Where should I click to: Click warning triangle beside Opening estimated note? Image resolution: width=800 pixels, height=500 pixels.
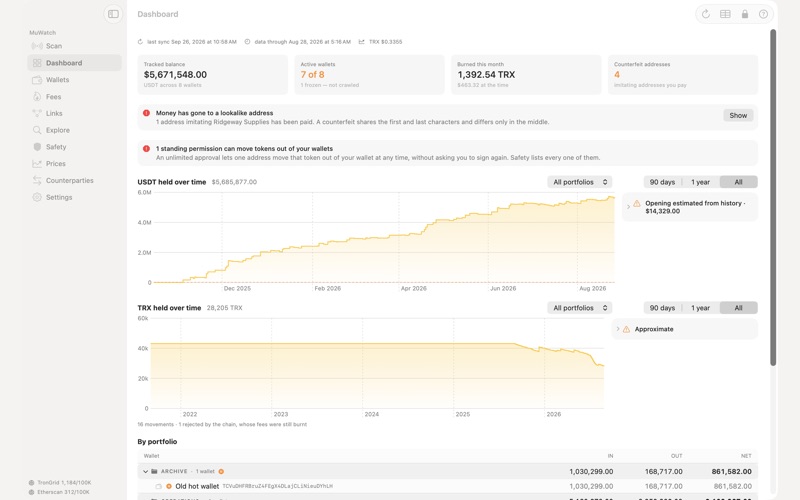click(637, 204)
